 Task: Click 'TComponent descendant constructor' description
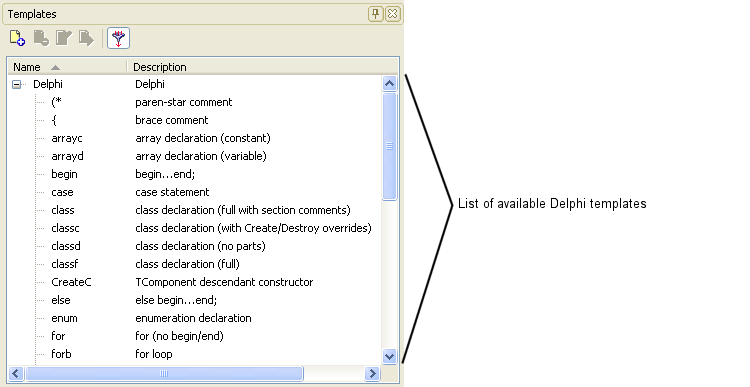point(224,282)
